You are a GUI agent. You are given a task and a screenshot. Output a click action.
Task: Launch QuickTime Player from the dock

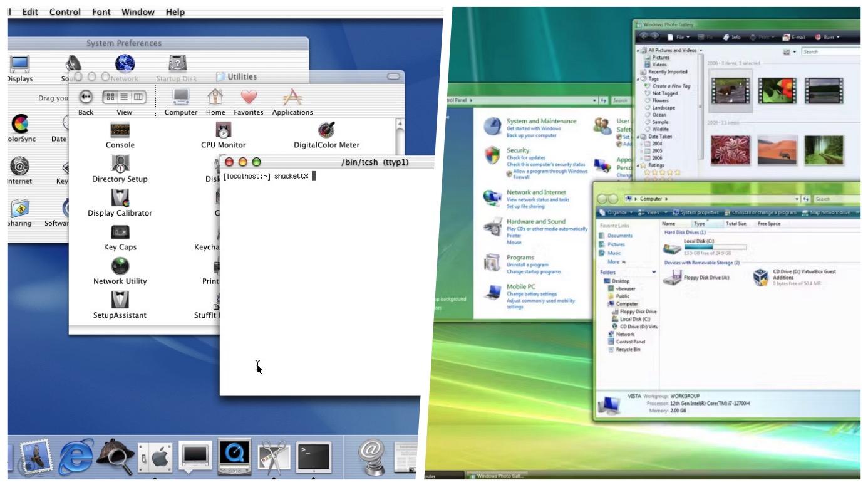pos(234,457)
